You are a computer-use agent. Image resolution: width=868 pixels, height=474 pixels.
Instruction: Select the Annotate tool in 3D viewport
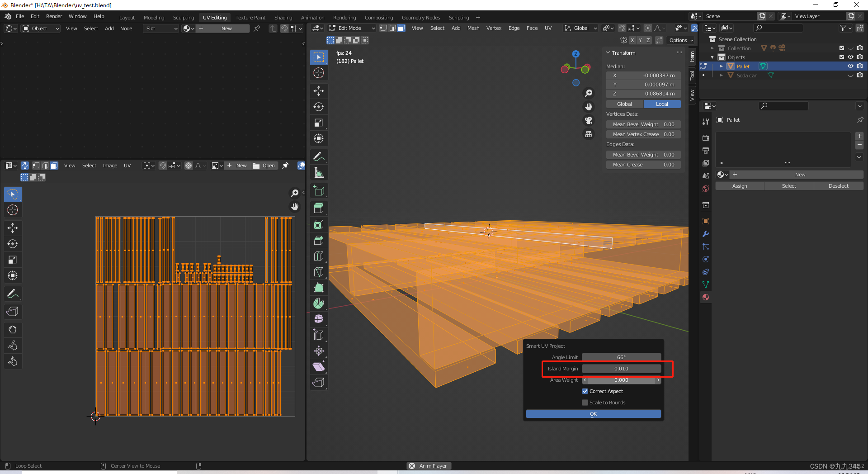tap(319, 156)
